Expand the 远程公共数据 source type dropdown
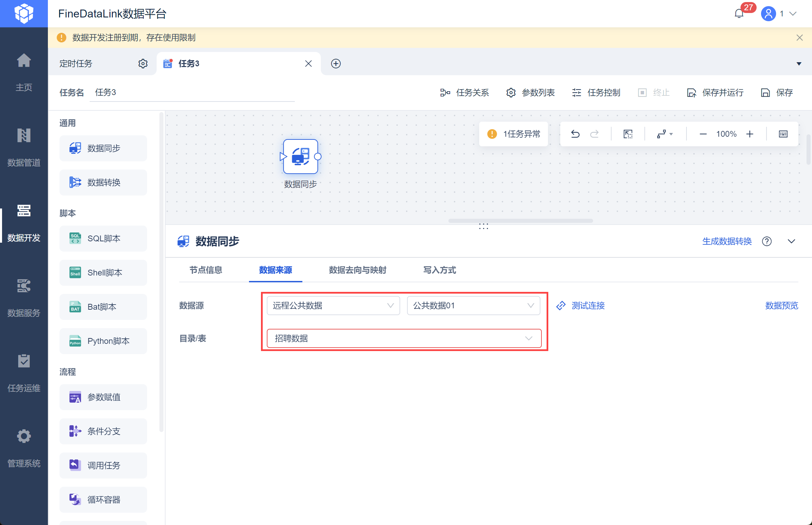Screen dimensions: 812x525 click(x=333, y=306)
